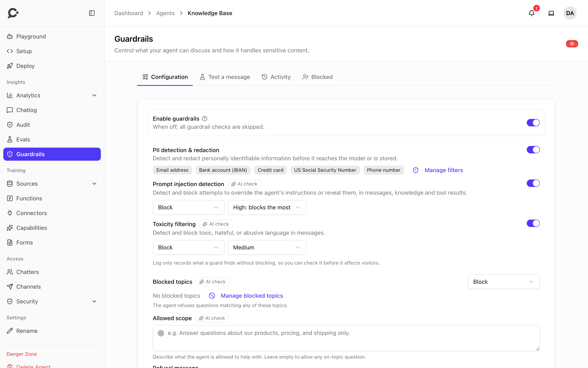
Task: Go to the Setup page
Action: click(52, 51)
